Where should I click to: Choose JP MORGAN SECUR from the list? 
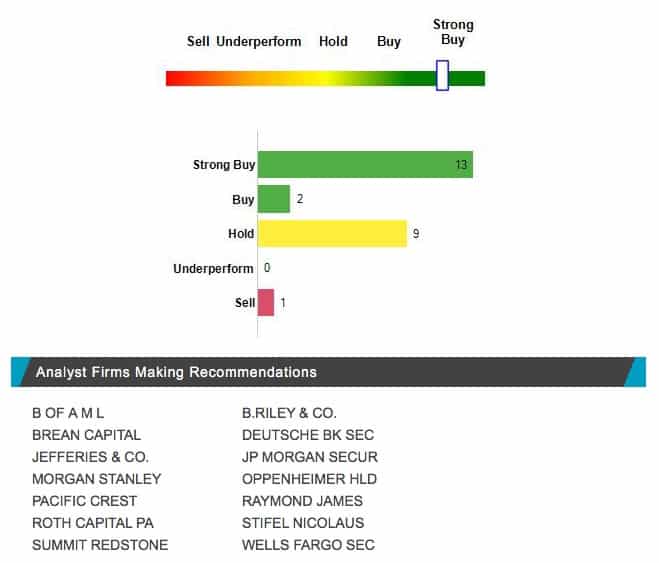coord(310,457)
